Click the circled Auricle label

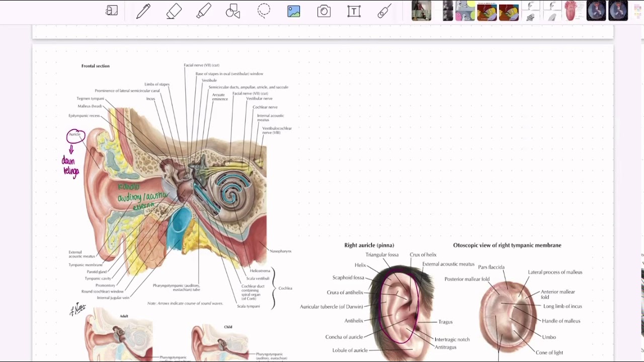click(x=75, y=136)
